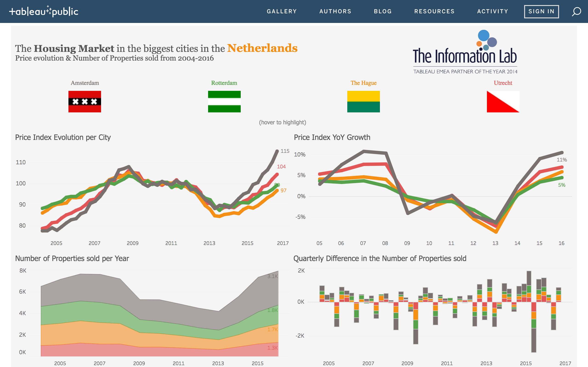588x367 pixels.
Task: Click the Amsterdam flag image
Action: (x=85, y=101)
